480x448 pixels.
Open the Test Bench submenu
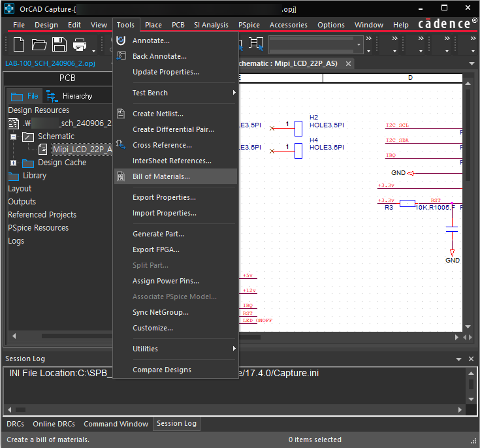176,93
